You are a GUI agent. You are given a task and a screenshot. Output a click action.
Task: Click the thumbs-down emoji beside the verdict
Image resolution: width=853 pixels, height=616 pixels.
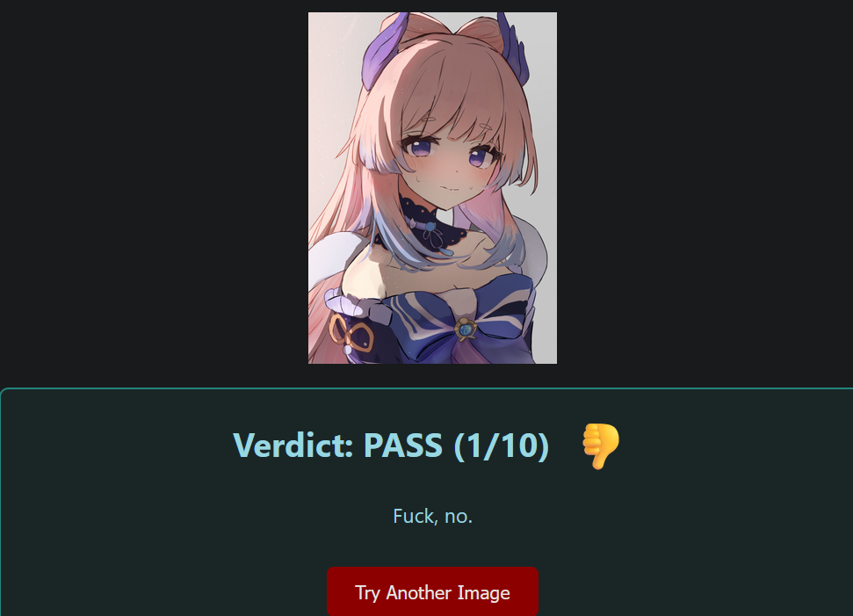coord(601,446)
